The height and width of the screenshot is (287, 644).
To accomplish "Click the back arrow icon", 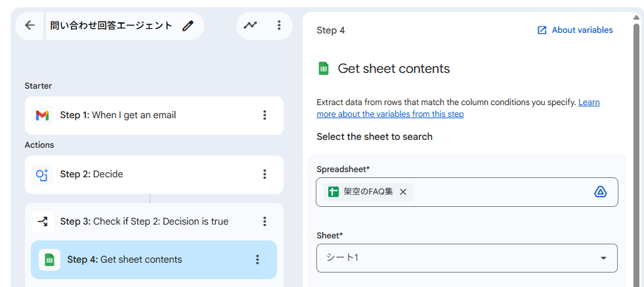I will 30,26.
